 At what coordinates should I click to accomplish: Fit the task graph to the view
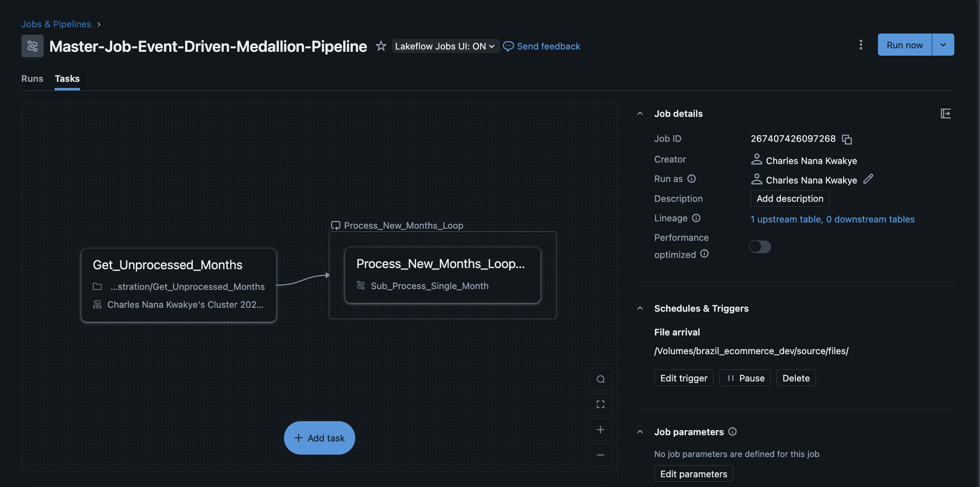(600, 404)
